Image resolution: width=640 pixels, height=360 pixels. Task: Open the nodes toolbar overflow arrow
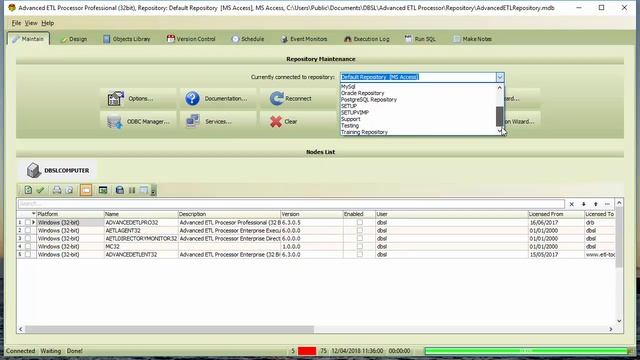(153, 190)
